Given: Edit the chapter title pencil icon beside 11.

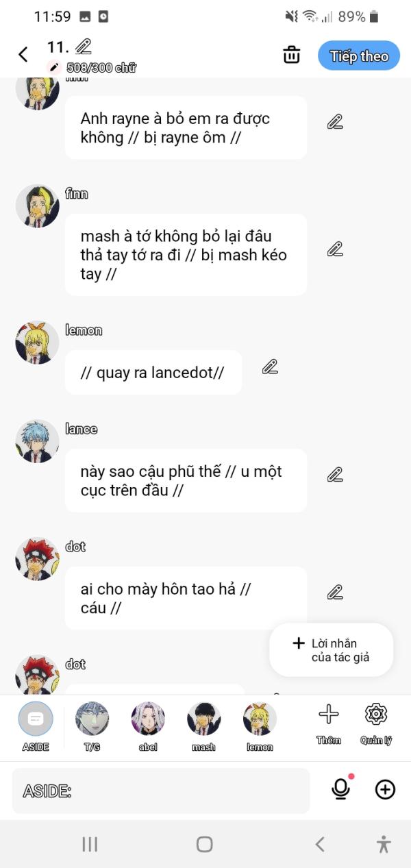Looking at the screenshot, I should click(x=84, y=47).
